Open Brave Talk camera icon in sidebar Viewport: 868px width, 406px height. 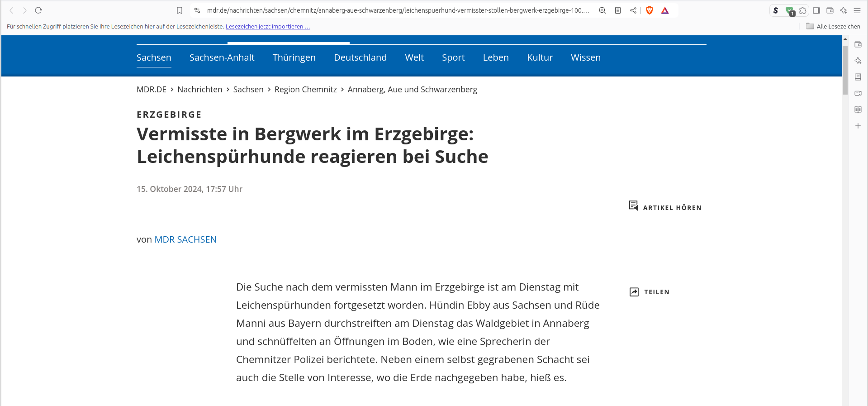click(858, 93)
